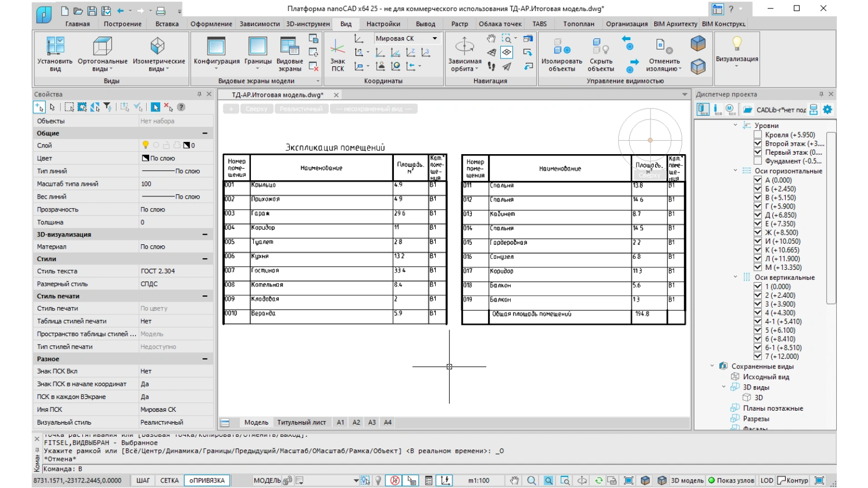Open the Isometric views cube icon
Viewport: 868px width, 488px height.
coord(157,46)
